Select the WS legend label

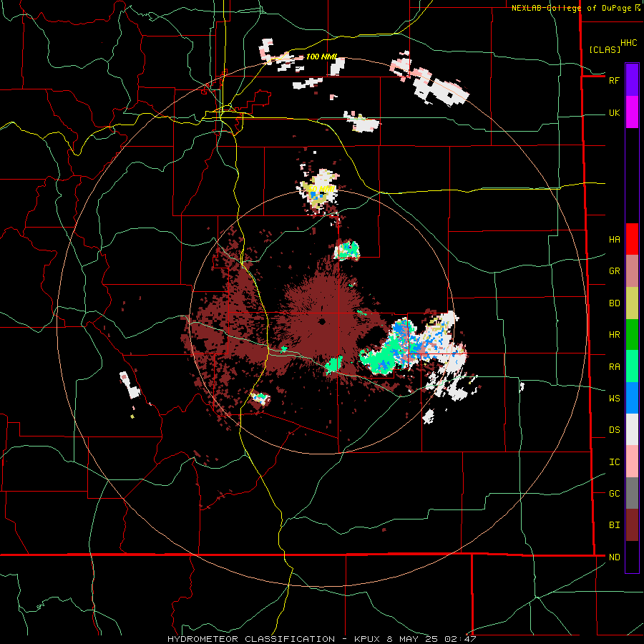click(x=614, y=399)
